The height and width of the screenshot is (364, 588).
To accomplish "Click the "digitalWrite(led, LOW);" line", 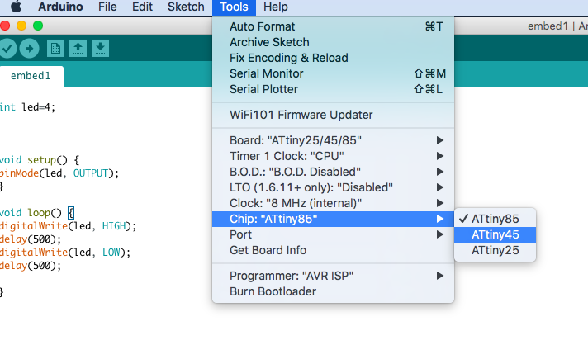I will [65, 253].
